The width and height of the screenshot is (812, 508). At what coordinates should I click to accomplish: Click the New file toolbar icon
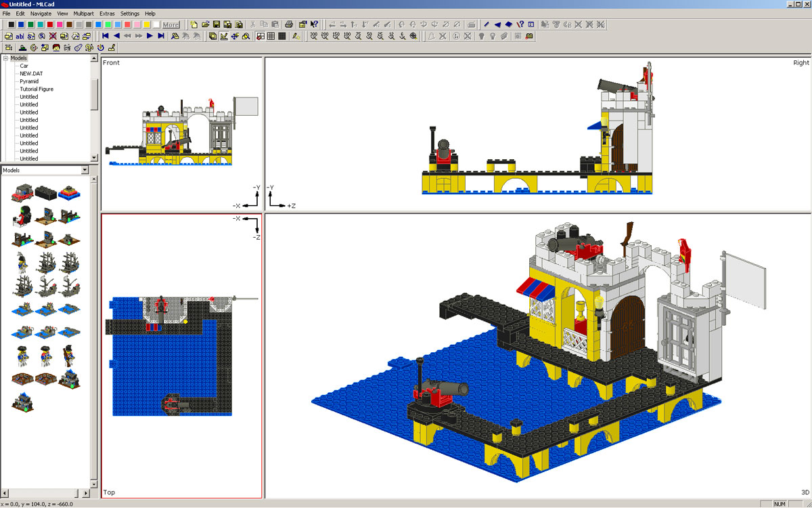pos(194,24)
